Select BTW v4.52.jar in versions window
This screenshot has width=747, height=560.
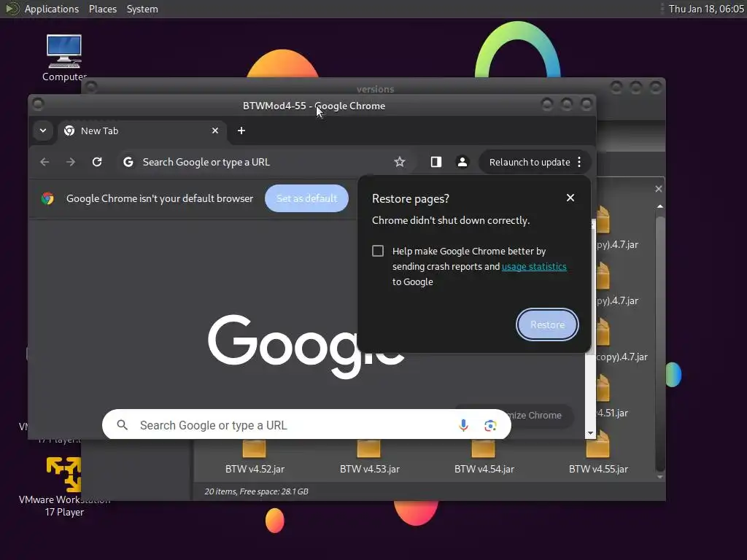[255, 457]
